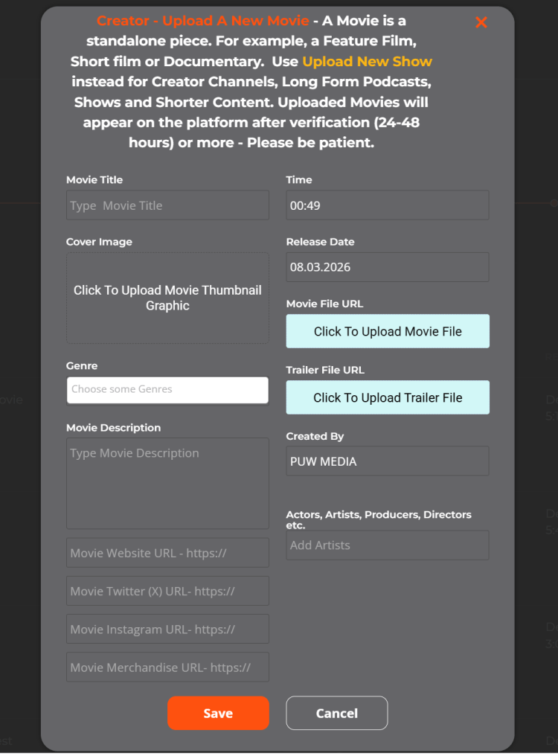Click To Upload Trailer File button
The image size is (558, 756).
point(388,398)
